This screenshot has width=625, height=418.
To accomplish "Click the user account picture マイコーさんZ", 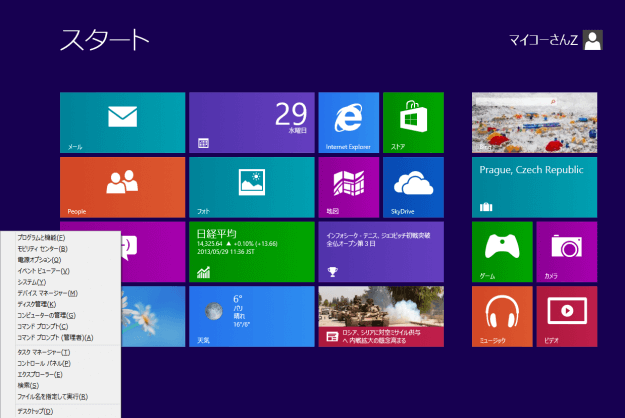I will [x=593, y=40].
